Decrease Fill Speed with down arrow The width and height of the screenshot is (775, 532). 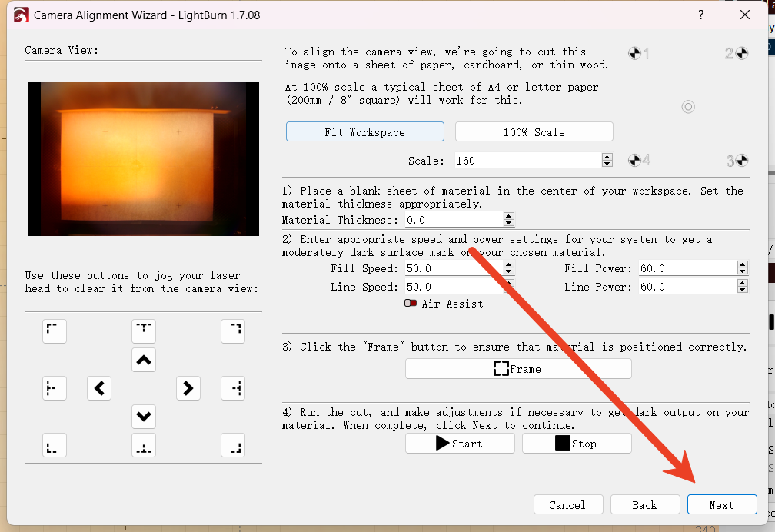[x=509, y=271]
